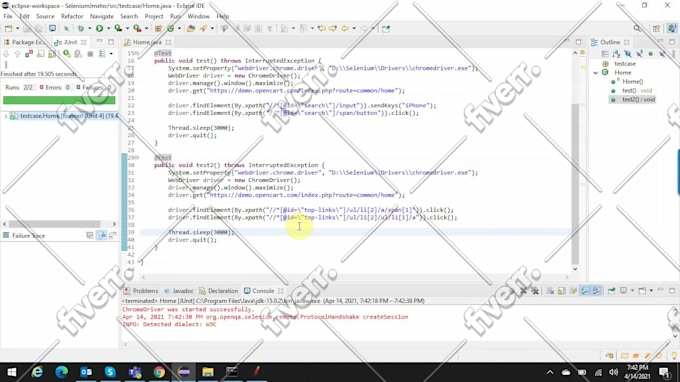Click JUnit panel horizontal scrollbar

(55, 224)
